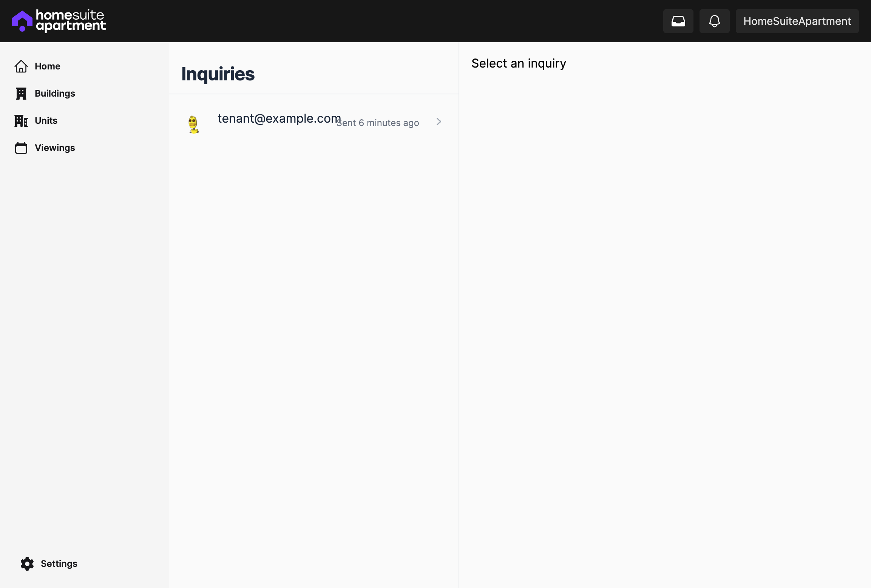Click the Units icon in sidebar
This screenshot has height=588, width=871.
(21, 120)
